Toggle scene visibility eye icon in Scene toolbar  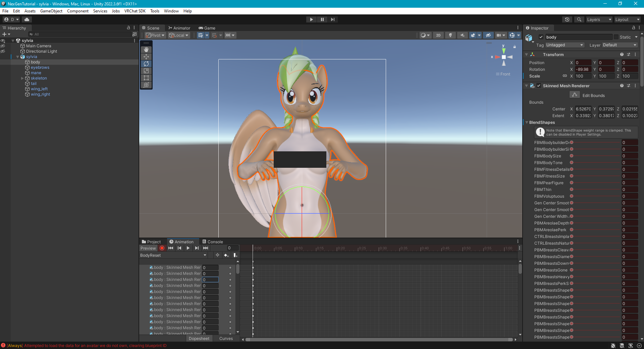point(488,35)
